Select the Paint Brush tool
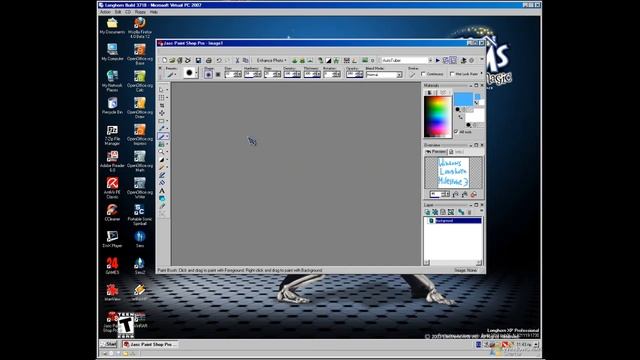 coord(162,136)
